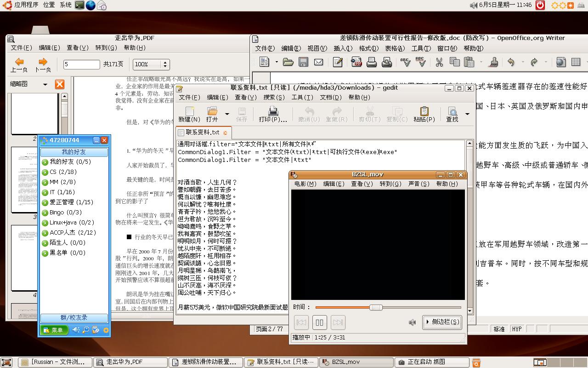
Task: Click 查找 search icon in gedit
Action: (x=452, y=114)
